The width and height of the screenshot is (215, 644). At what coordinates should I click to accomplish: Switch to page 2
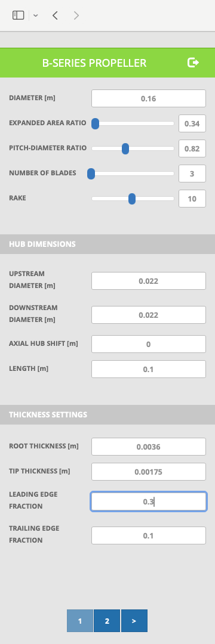(107, 621)
